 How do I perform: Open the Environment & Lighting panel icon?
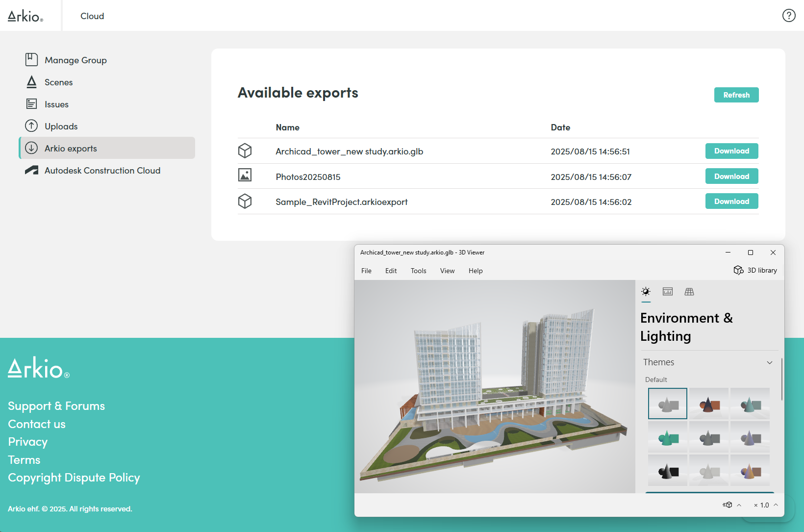pos(646,291)
